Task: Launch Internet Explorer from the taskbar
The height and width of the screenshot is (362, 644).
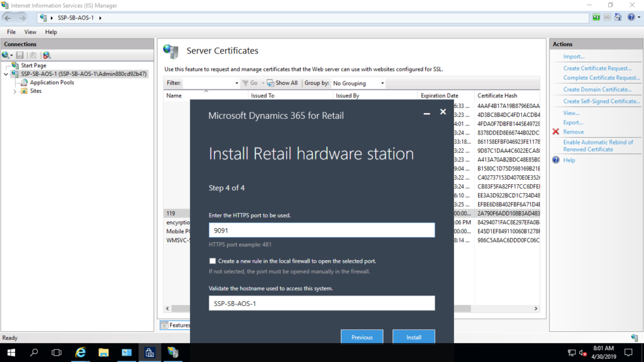Action: pos(80,353)
